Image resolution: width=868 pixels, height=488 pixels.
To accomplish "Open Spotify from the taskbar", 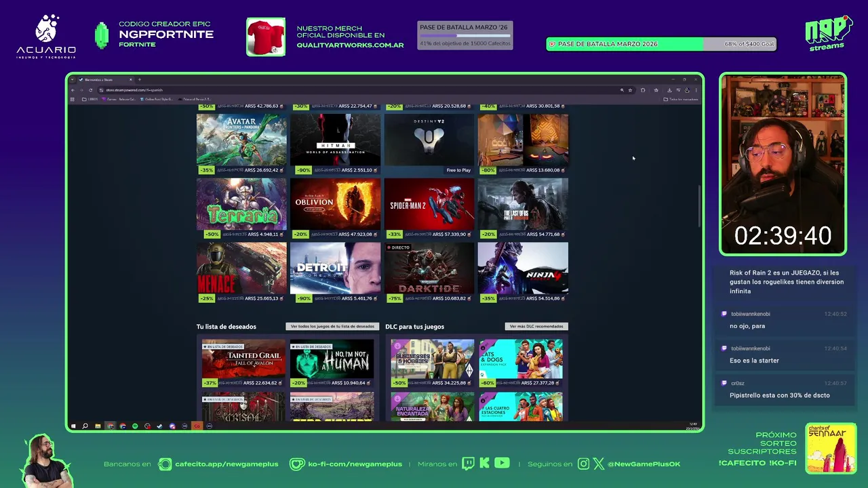I will (x=135, y=426).
